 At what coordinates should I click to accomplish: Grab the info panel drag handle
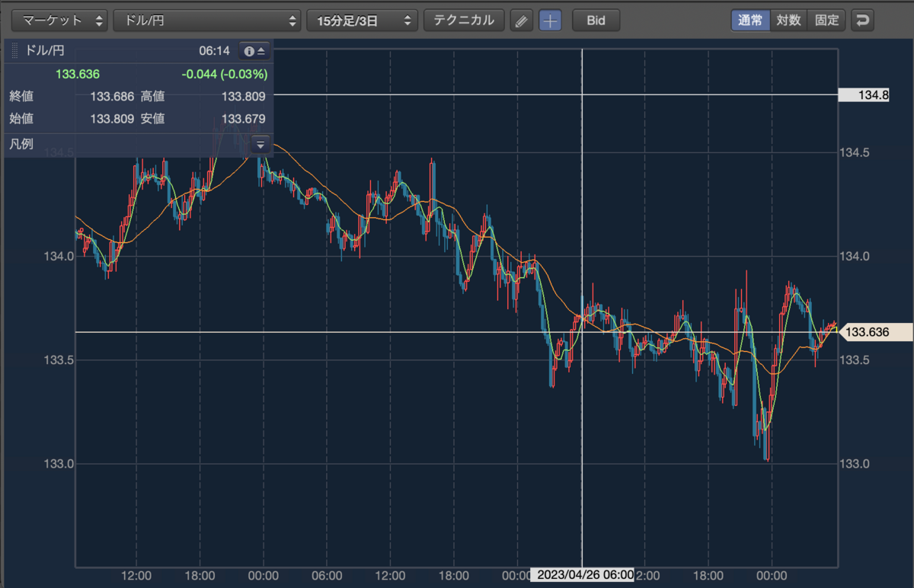click(15, 51)
